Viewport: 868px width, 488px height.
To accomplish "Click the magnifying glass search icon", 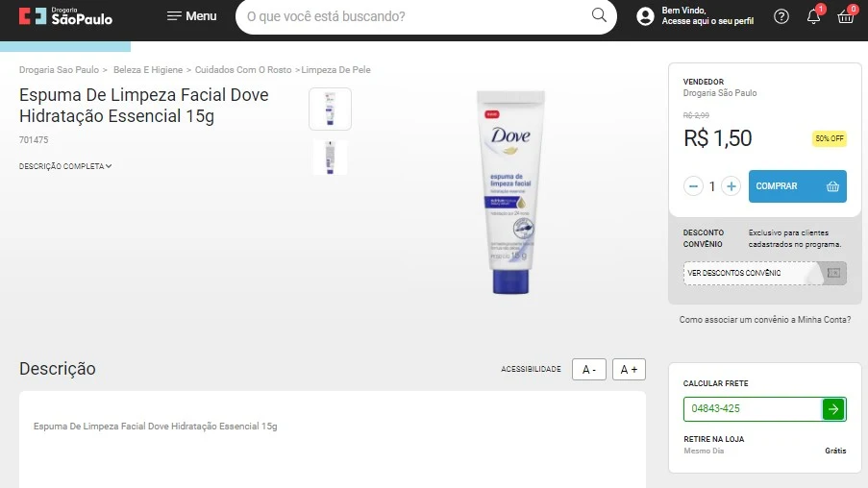I will (x=599, y=15).
